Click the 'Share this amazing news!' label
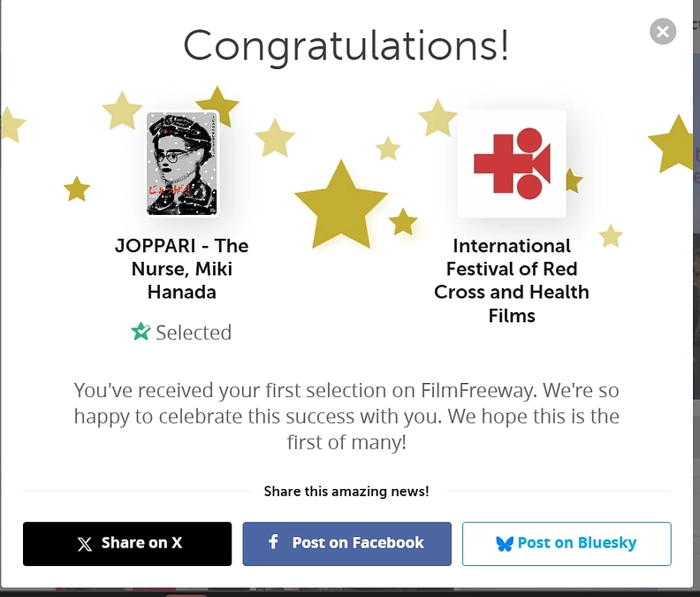The width and height of the screenshot is (700, 597). [346, 491]
